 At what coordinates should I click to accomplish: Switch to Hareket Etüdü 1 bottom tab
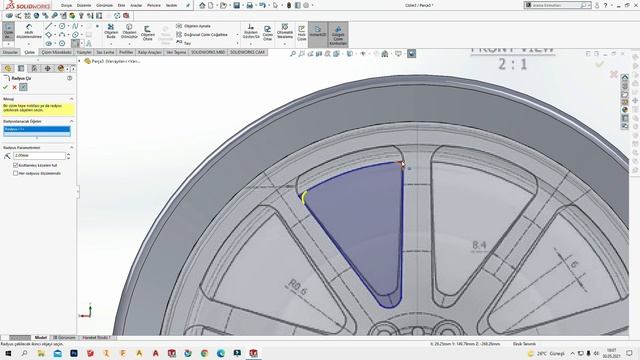coord(97,338)
